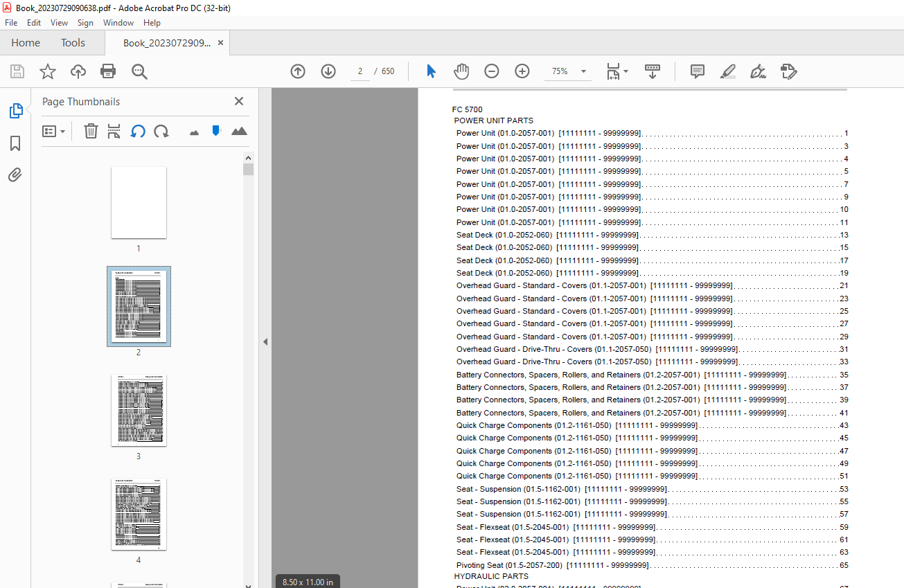Image resolution: width=904 pixels, height=588 pixels.
Task: Select the arrow selection tool
Action: click(x=431, y=71)
